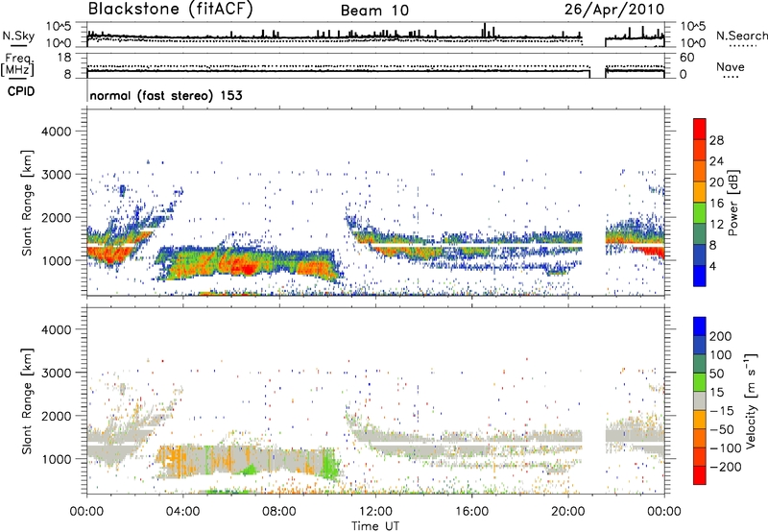768x532 pixels.
Task: Select bright blue bottom segment of Power colorbar
Action: point(700,276)
